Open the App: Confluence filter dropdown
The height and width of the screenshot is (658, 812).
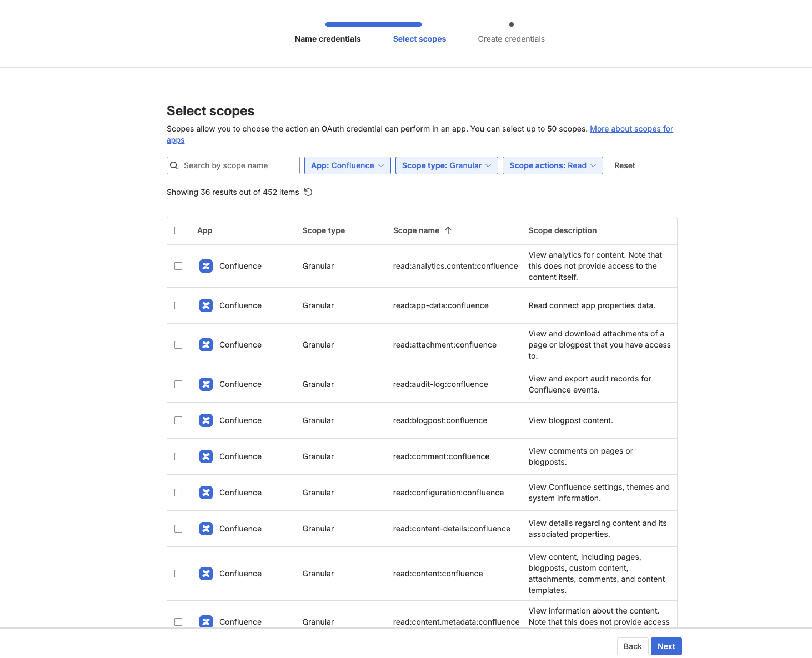348,165
